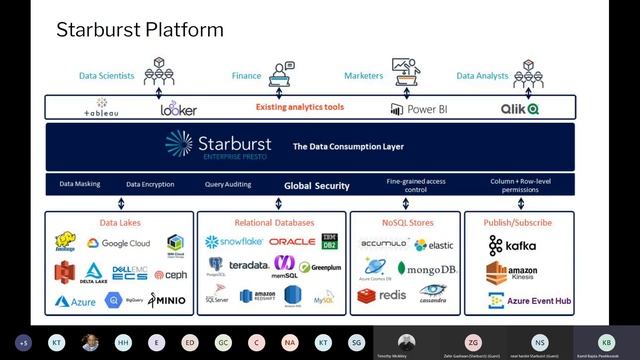Open Timothy McAlery's video tile
The height and width of the screenshot is (360, 640).
click(x=407, y=343)
